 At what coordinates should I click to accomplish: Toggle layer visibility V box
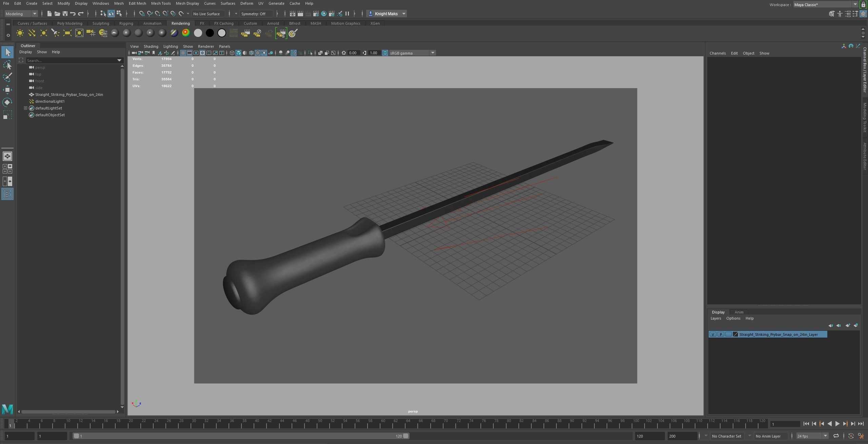click(713, 335)
